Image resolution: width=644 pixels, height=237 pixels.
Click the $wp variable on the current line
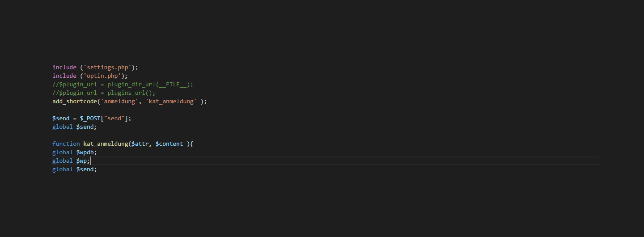point(81,161)
